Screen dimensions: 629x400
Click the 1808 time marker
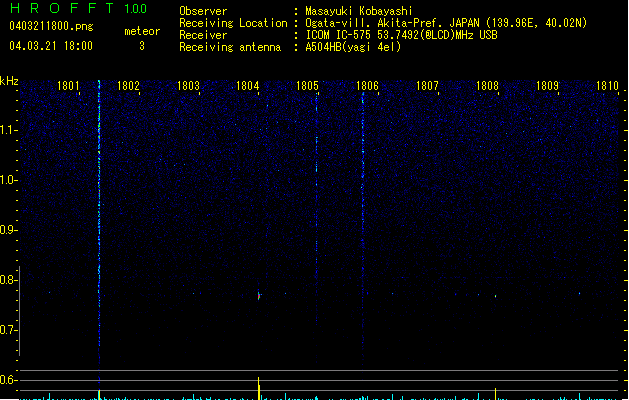click(x=487, y=86)
